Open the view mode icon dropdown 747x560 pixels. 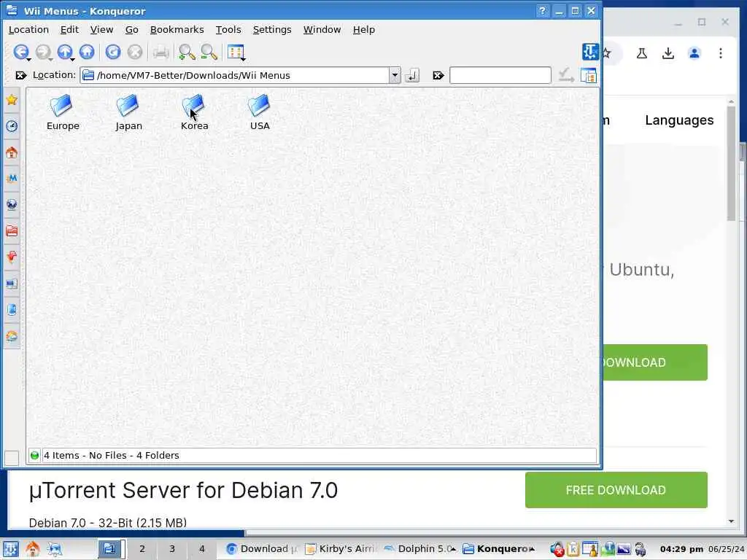(236, 52)
